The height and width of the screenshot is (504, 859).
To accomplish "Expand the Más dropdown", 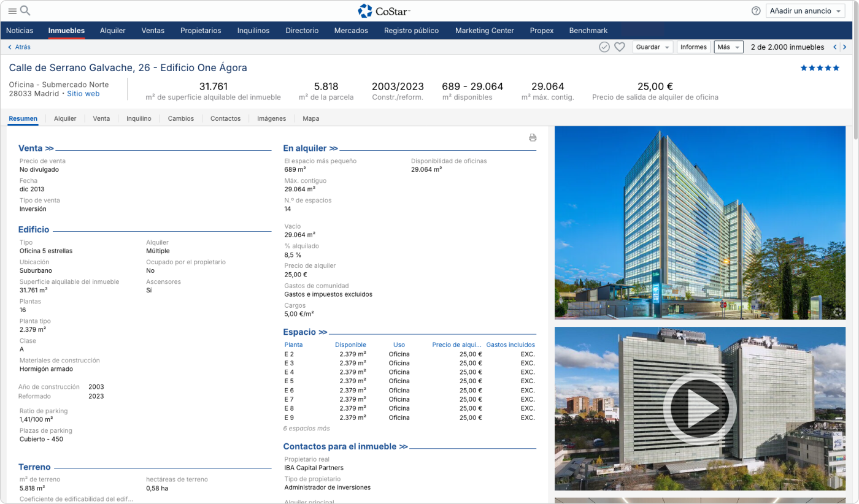I will point(728,47).
